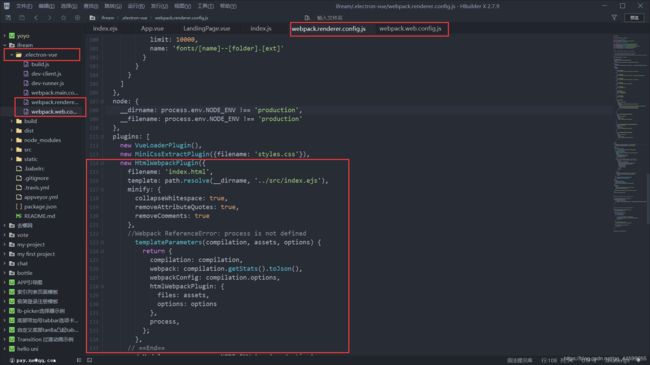Click the new file toolbar icon
650x365 pixels.
tap(8, 18)
